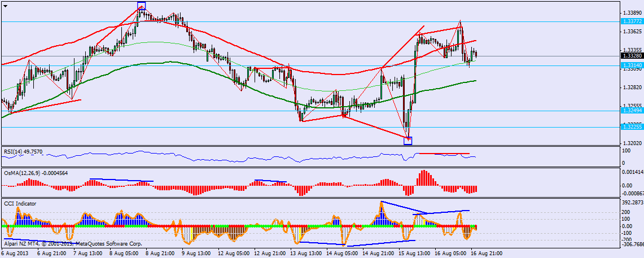Click the 1.32020 value on price scale
The width and height of the screenshot is (644, 258).
point(633,143)
